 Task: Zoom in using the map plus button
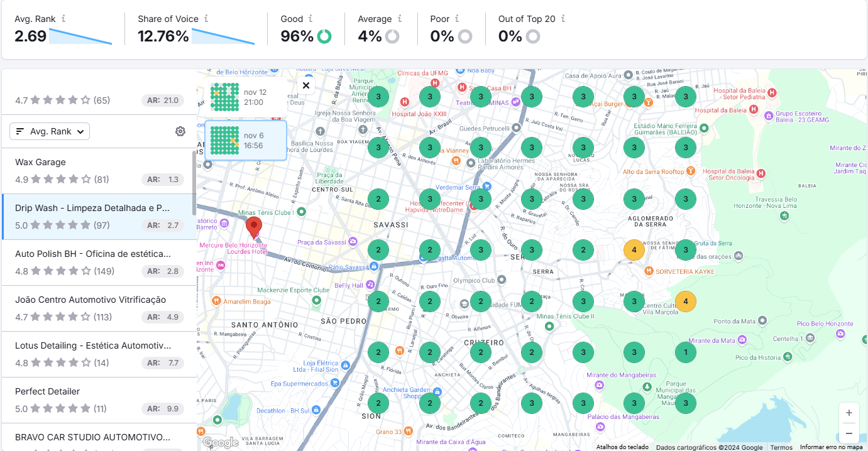pos(849,413)
